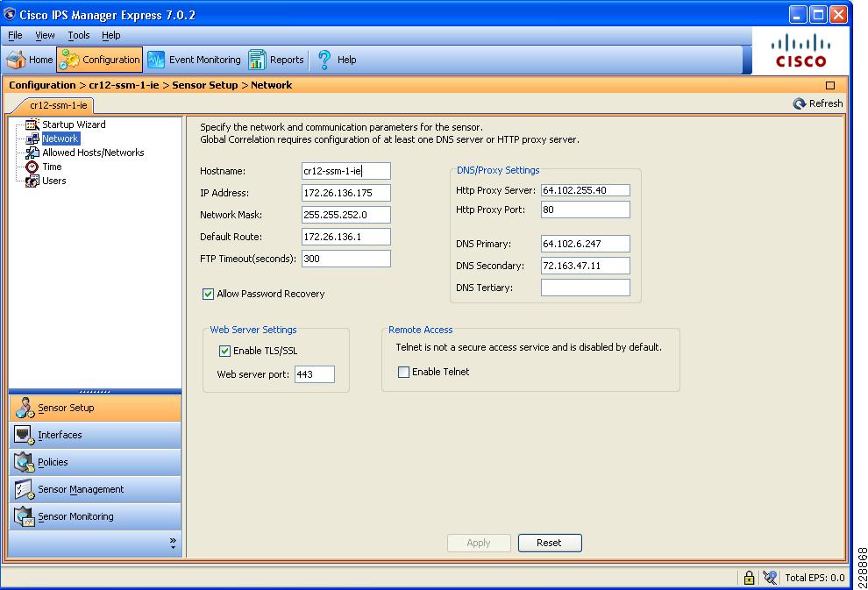Click the DNS Secondary field
Screen dimensions: 868x590
point(585,266)
